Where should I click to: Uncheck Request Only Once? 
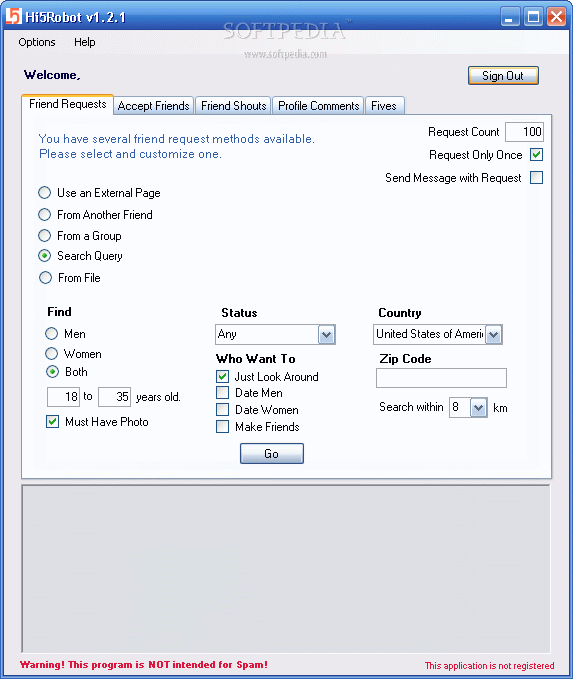point(537,155)
